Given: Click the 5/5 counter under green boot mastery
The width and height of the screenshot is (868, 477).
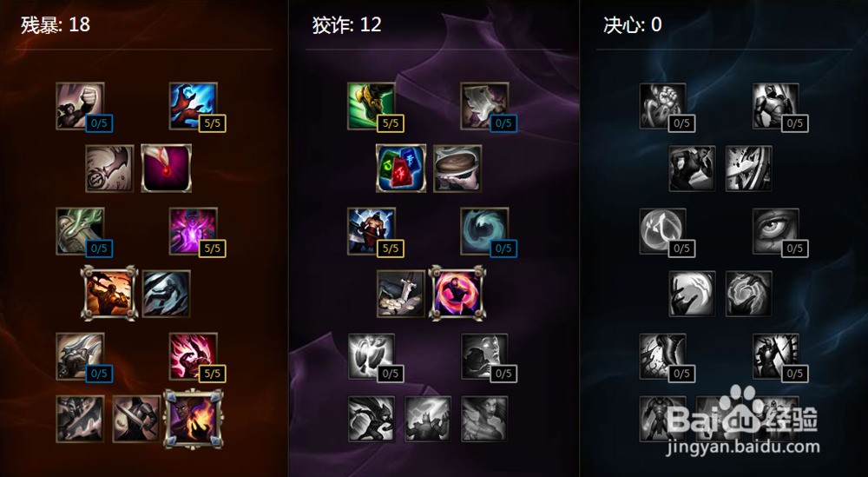Looking at the screenshot, I should coord(391,123).
